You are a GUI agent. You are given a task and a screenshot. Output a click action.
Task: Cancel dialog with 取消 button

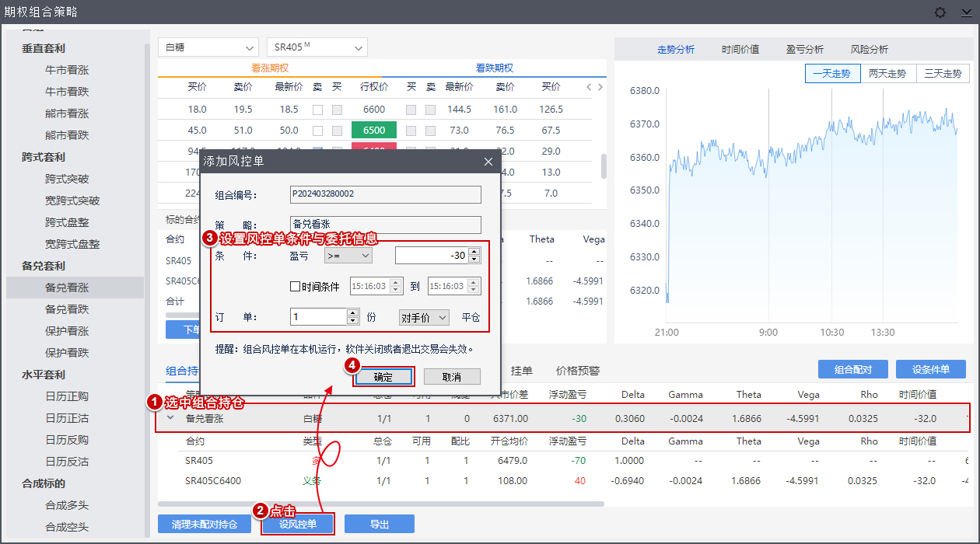451,377
